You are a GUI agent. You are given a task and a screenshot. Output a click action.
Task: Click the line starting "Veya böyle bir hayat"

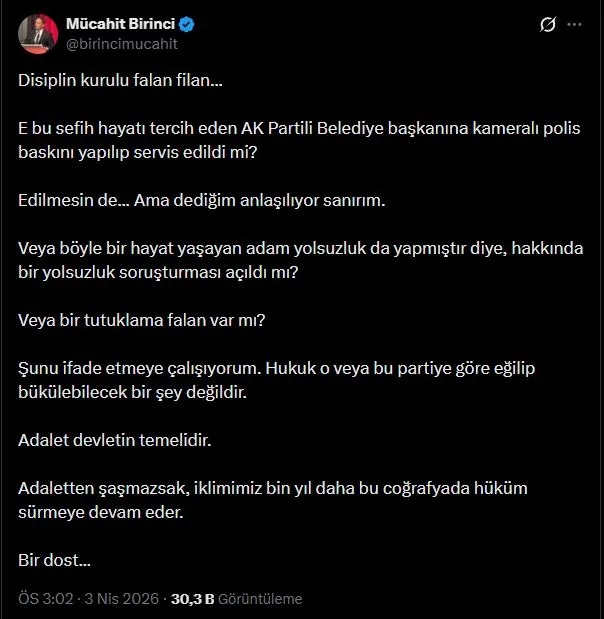(x=300, y=250)
